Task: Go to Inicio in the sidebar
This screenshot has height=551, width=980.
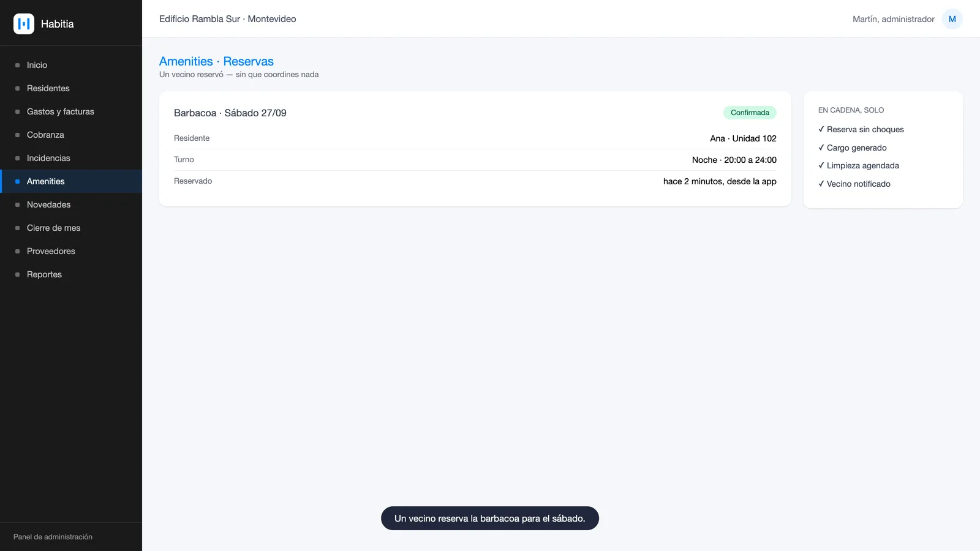Action: pyautogui.click(x=71, y=65)
